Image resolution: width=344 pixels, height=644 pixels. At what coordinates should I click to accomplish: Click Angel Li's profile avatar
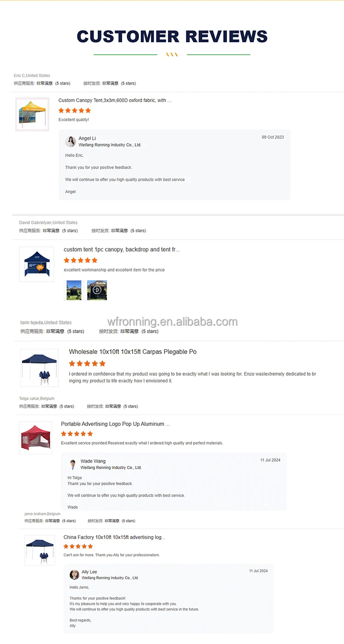pos(71,141)
